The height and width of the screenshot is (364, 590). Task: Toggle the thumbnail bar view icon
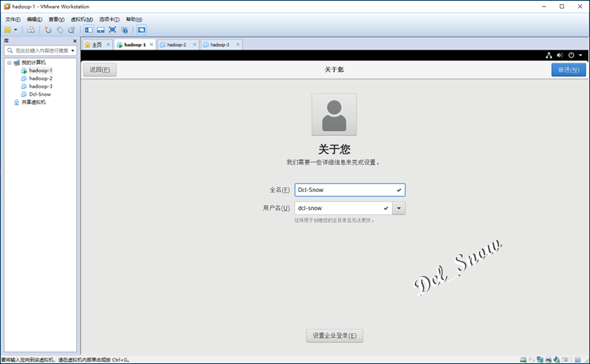(101, 29)
